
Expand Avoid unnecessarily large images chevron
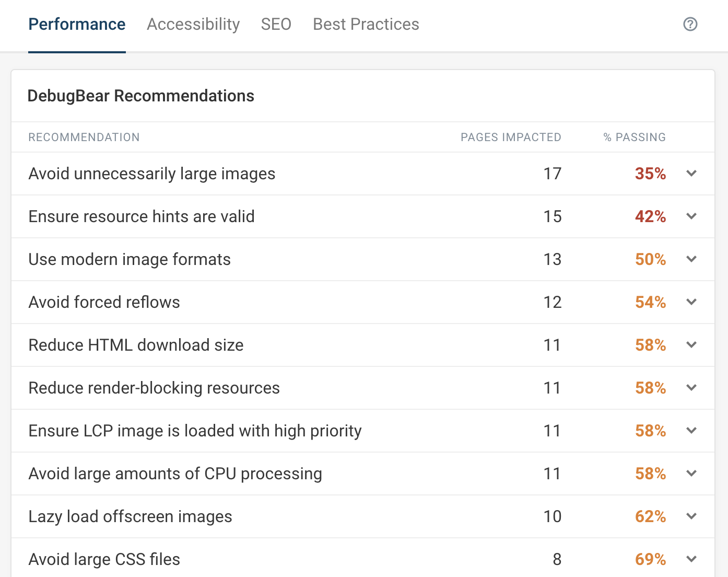click(691, 174)
